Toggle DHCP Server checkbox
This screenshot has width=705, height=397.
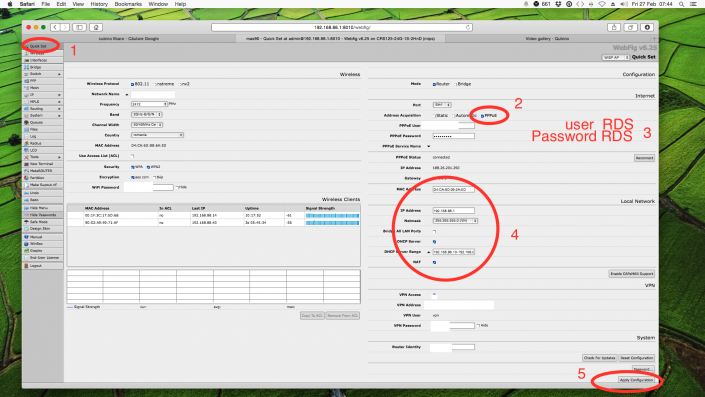(434, 241)
